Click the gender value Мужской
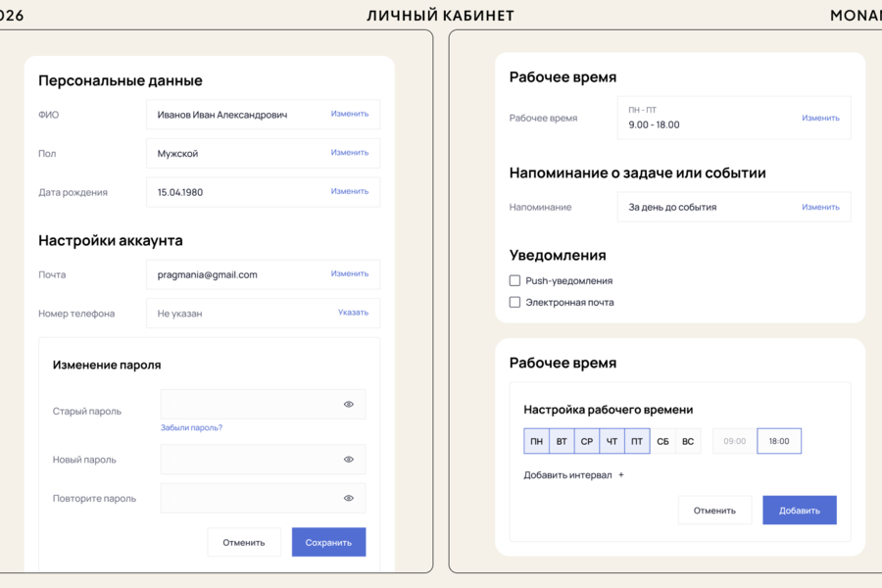 pyautogui.click(x=177, y=154)
